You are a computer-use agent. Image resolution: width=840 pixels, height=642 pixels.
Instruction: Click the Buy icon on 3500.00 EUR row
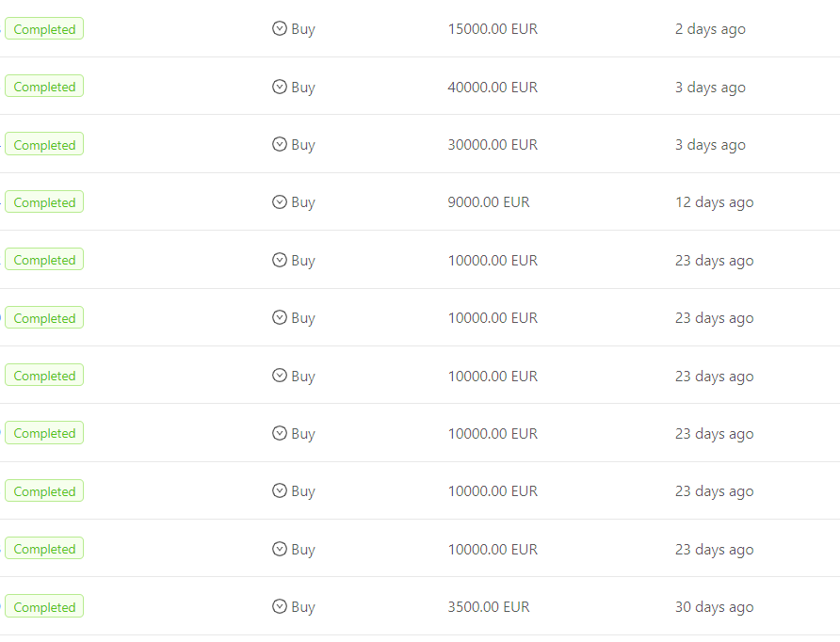280,606
